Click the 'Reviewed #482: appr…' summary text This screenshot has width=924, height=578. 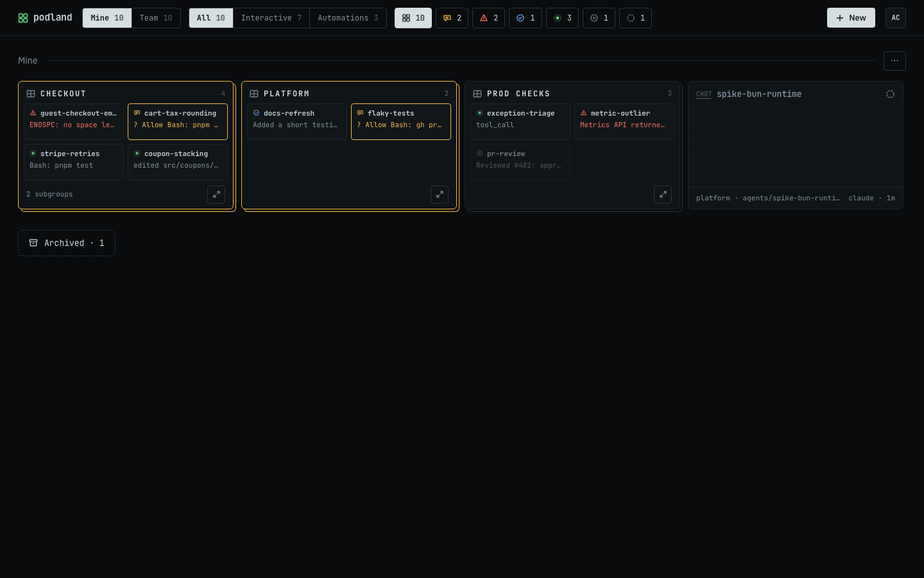[x=518, y=166]
